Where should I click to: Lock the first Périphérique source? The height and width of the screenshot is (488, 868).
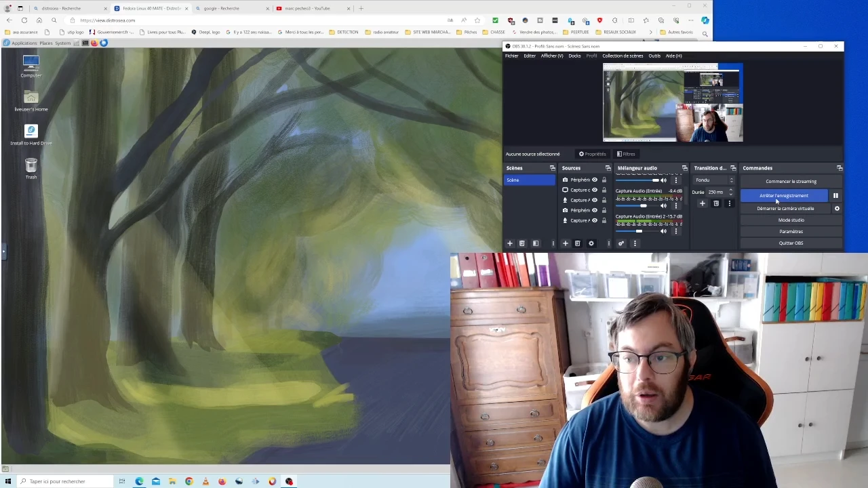604,180
